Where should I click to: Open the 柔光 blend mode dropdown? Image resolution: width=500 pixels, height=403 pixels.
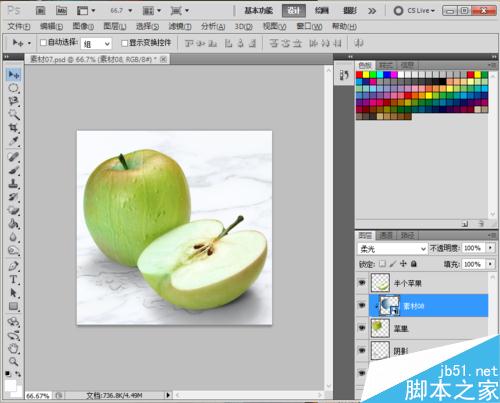coord(392,249)
